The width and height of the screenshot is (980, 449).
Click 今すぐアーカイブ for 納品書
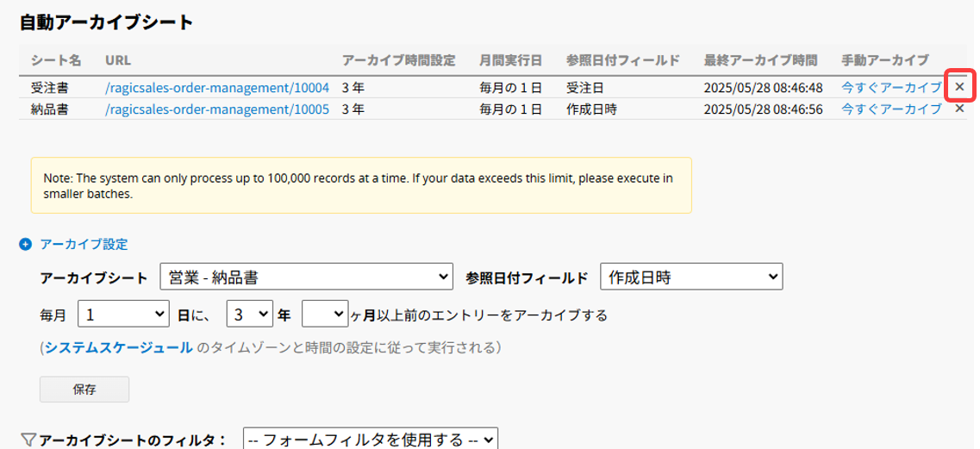(x=891, y=109)
